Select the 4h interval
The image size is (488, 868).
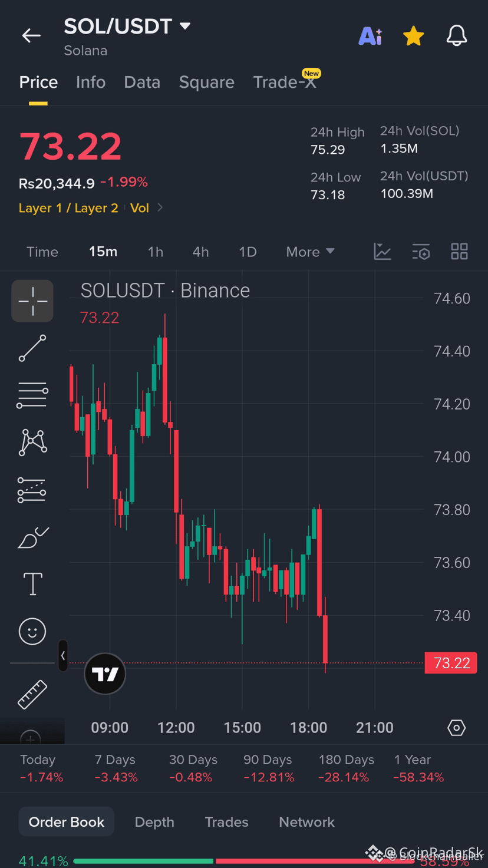click(200, 252)
